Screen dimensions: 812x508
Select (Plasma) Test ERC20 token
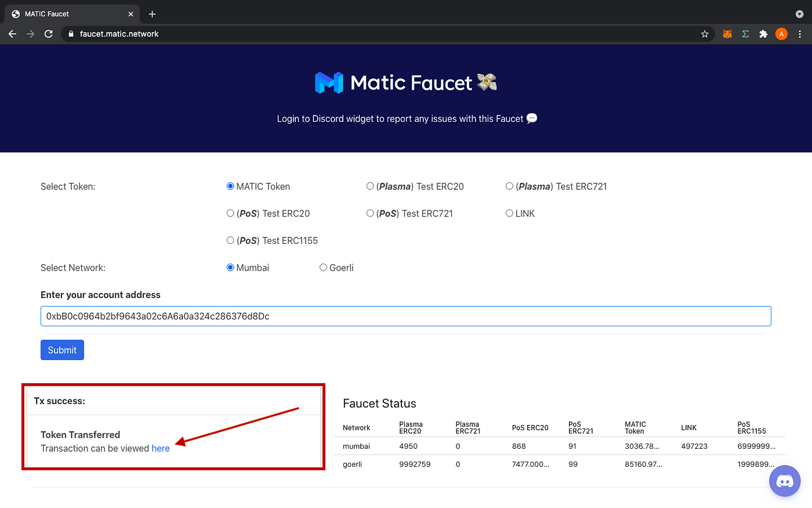[370, 186]
